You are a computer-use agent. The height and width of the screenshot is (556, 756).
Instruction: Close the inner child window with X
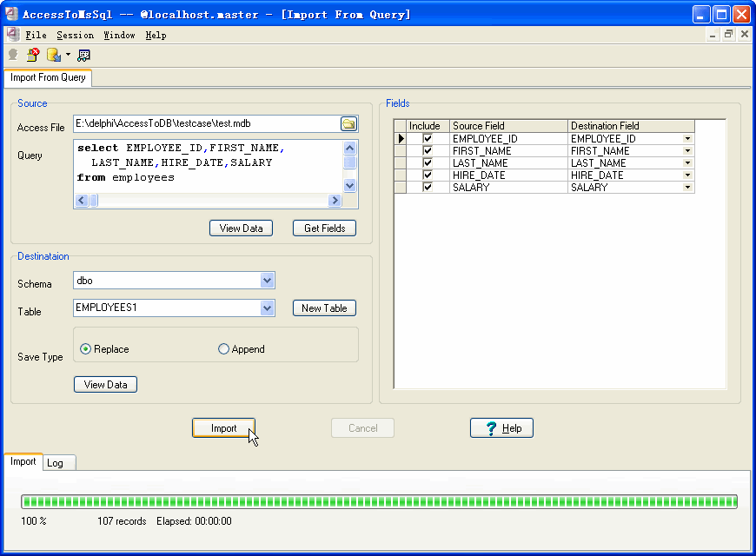tap(745, 35)
